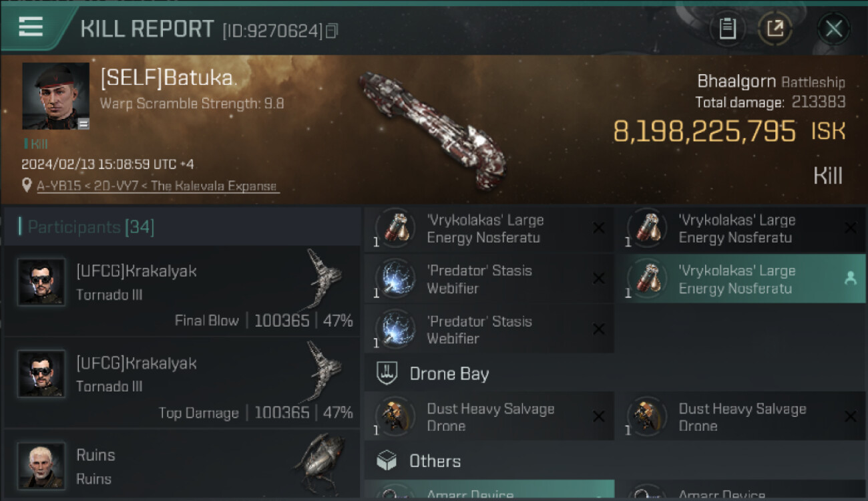Open the Ruins participant portrait
Image resolution: width=868 pixels, height=501 pixels.
pos(41,465)
